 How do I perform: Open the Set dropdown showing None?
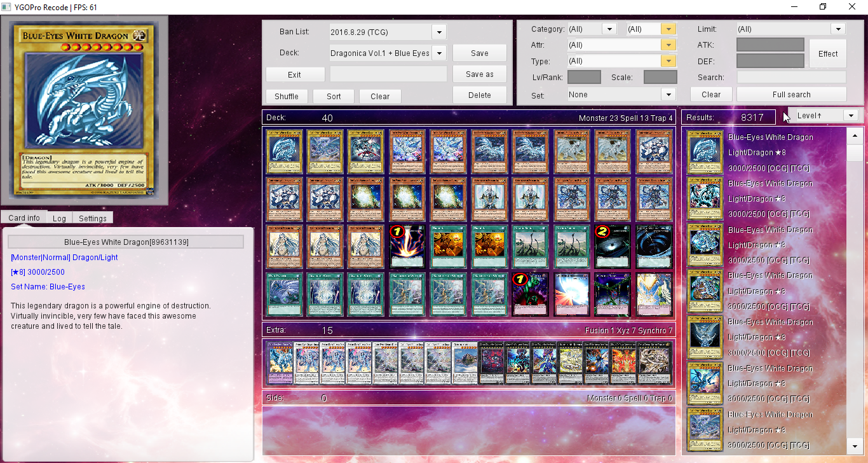621,95
